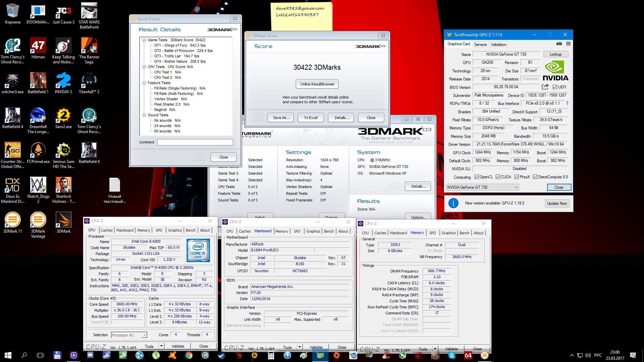The image size is (644, 362).
Task: Select Counter-Strike Global Offensive icon
Action: coord(12,156)
